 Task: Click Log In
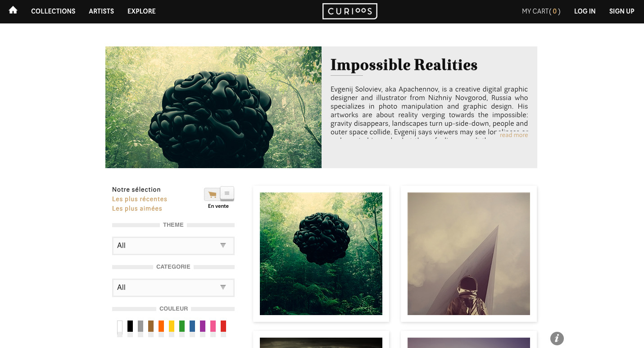tap(585, 11)
